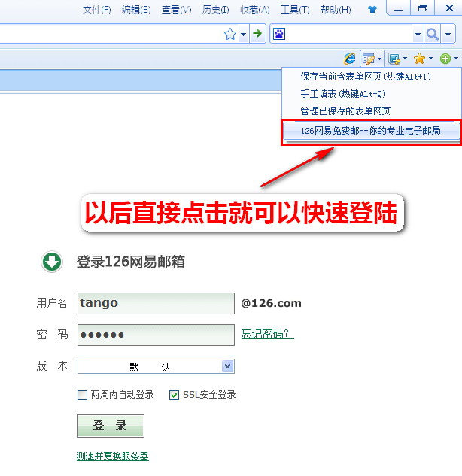Click the magnifier search icon

(432, 34)
